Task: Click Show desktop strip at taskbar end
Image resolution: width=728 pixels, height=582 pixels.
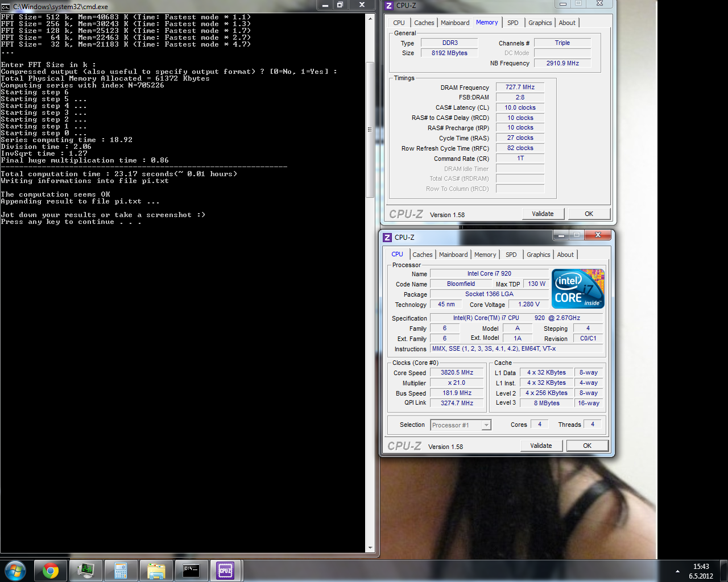Action: pos(723,571)
